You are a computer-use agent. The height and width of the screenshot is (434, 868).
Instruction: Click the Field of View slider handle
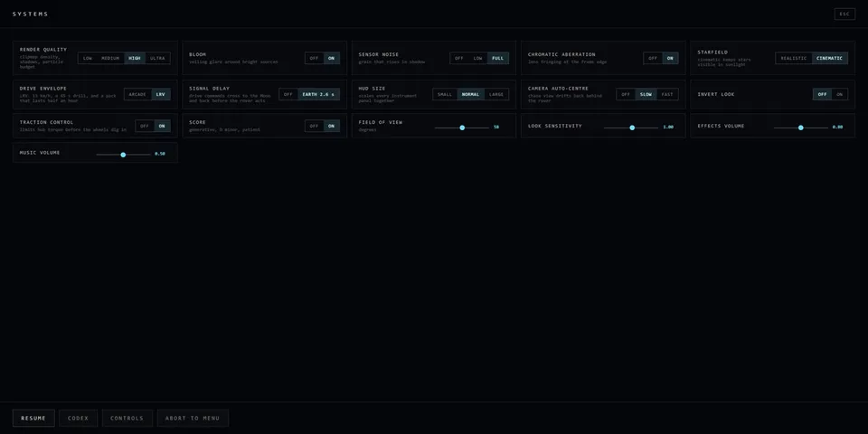coord(462,127)
